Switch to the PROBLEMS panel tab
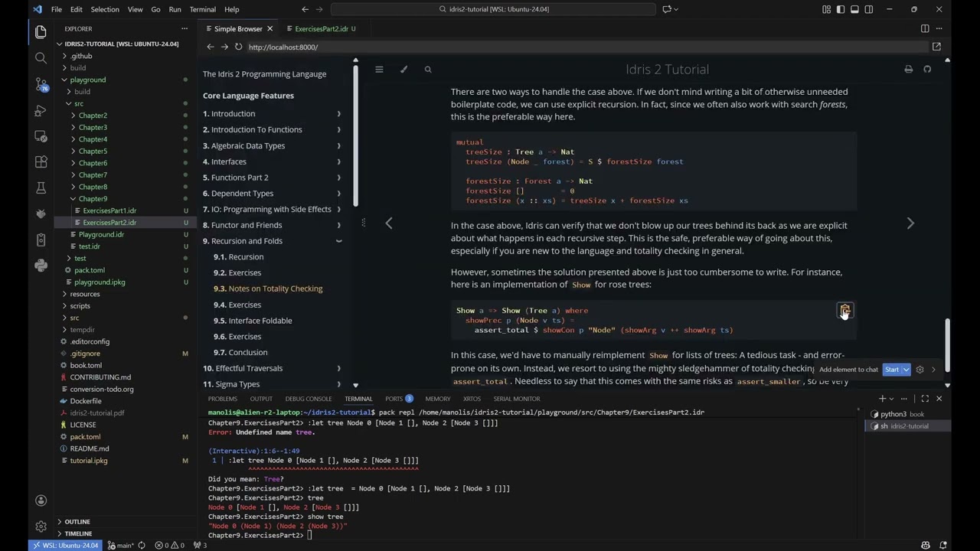Image resolution: width=980 pixels, height=551 pixels. click(222, 399)
